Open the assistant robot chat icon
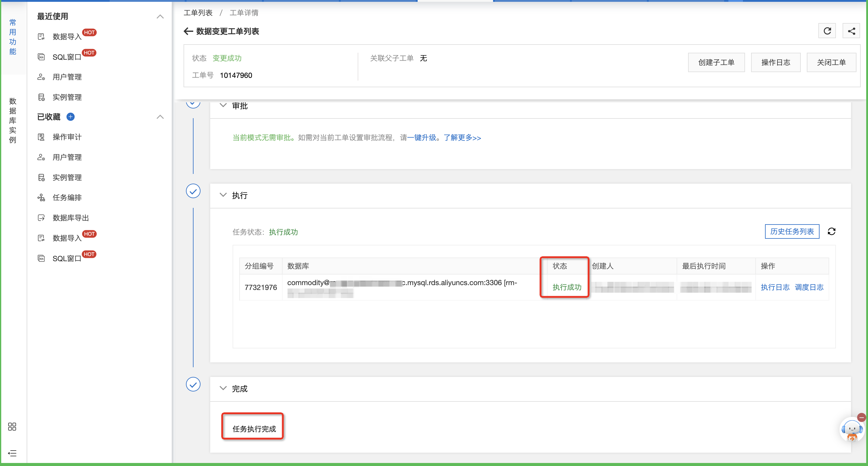Viewport: 868px width, 466px height. point(851,430)
